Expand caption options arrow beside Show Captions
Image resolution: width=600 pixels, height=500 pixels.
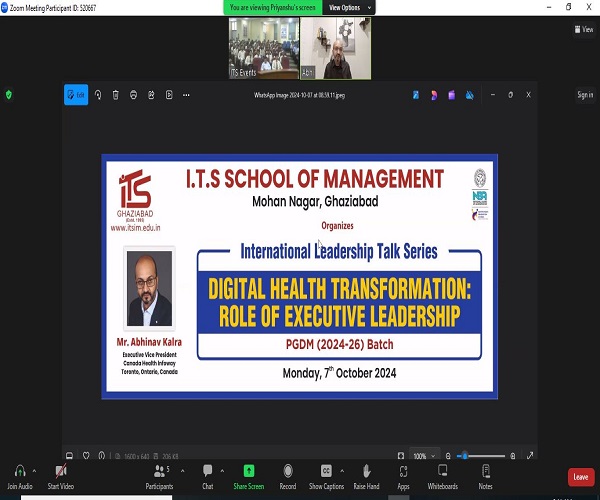(x=342, y=471)
